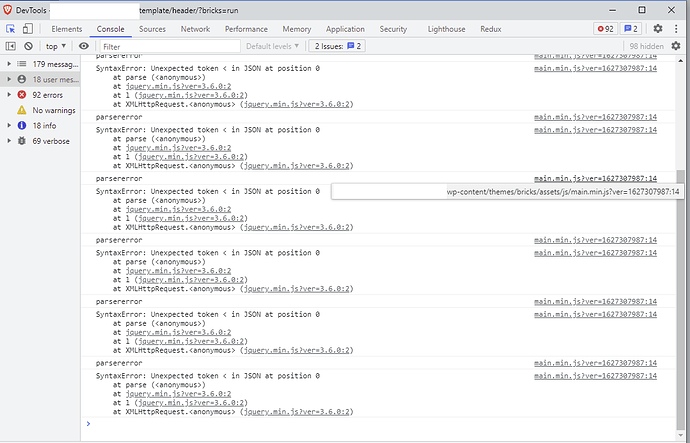Expand the 18 user messages group

pos(9,80)
